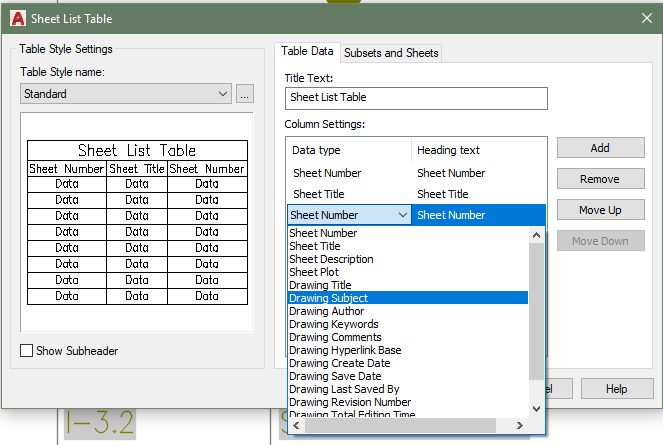Click the Data type column header
The image size is (663, 445).
348,150
